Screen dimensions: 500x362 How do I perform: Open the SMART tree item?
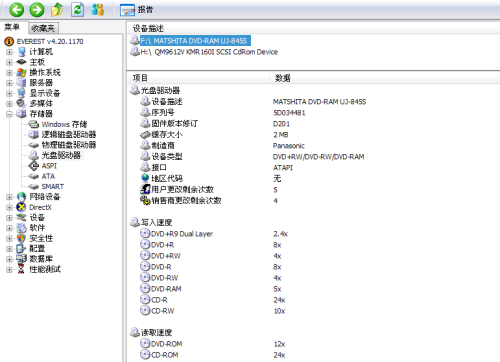[53, 186]
